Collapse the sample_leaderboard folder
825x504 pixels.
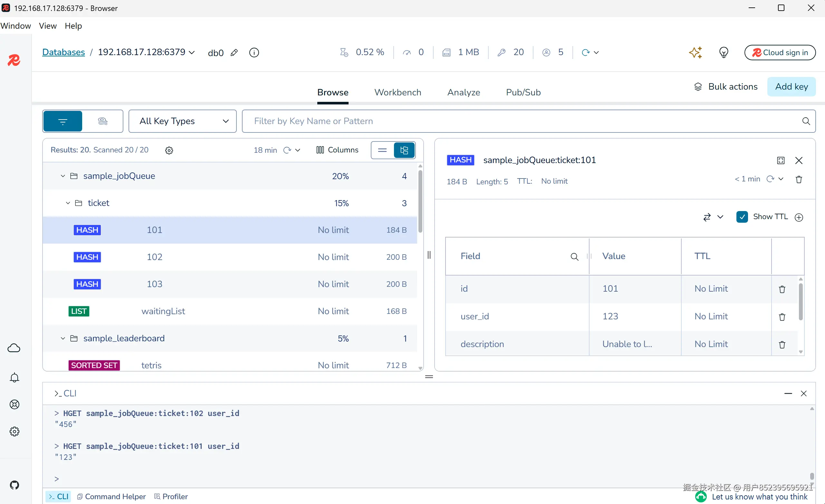tap(62, 339)
